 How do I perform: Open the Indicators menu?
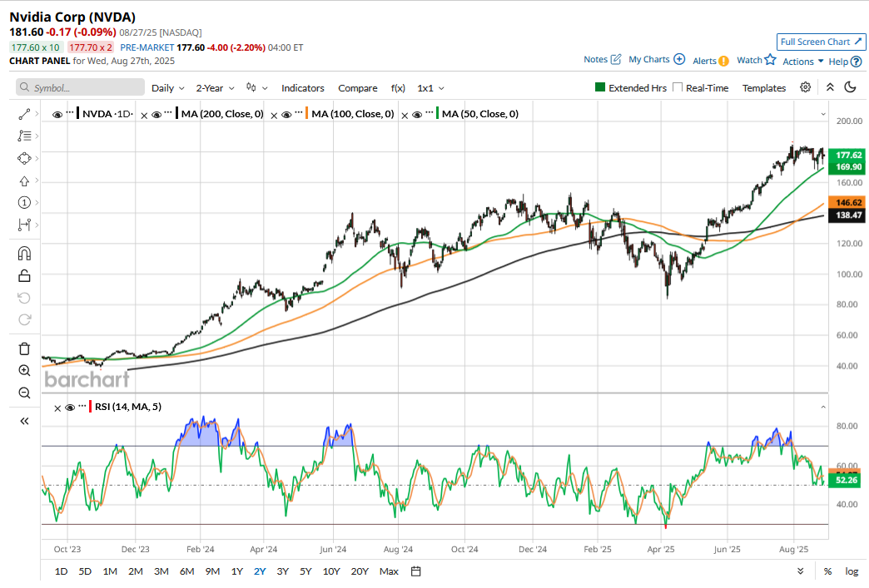(x=302, y=87)
